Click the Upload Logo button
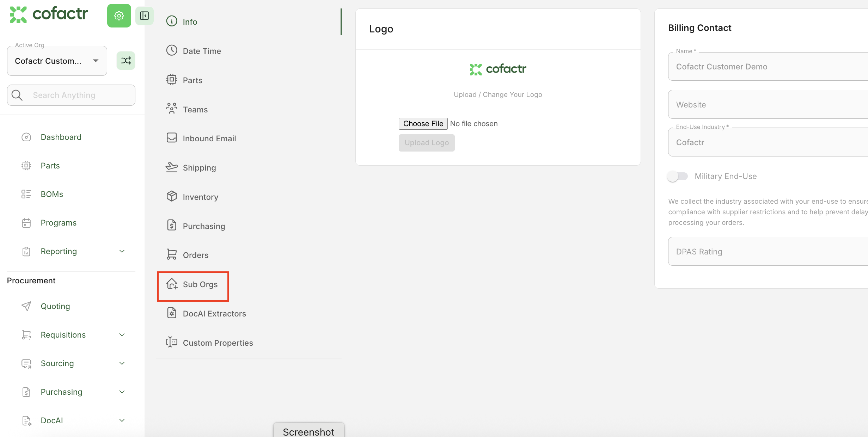This screenshot has height=437, width=868. coord(427,142)
